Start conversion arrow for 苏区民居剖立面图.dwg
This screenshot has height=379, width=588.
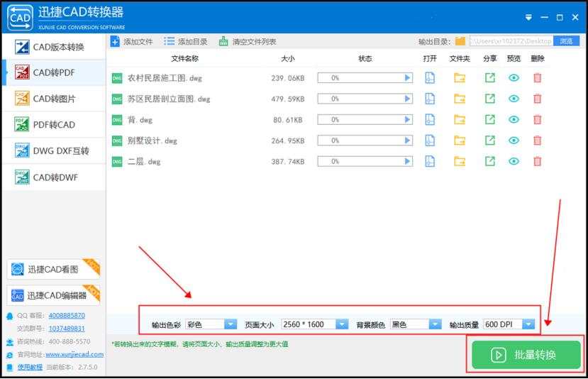point(408,99)
